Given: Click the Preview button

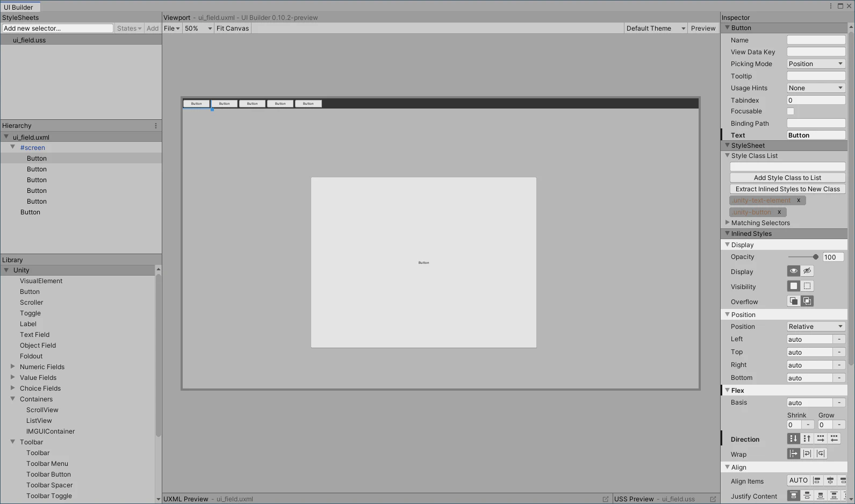Looking at the screenshot, I should (x=703, y=28).
